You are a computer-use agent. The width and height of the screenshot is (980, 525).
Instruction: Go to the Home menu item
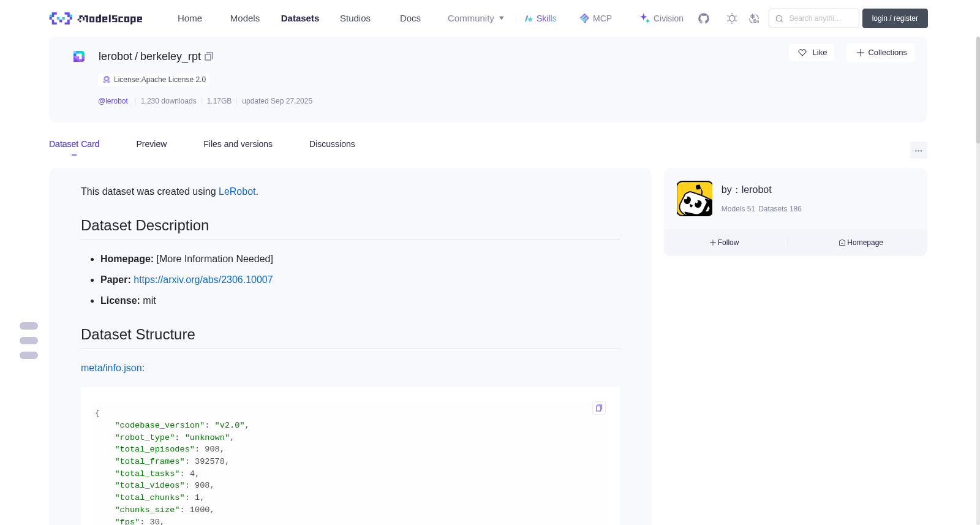tap(190, 18)
